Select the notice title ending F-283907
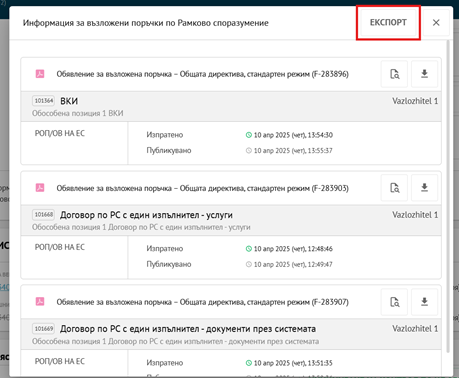The width and height of the screenshot is (459, 378). click(x=202, y=302)
